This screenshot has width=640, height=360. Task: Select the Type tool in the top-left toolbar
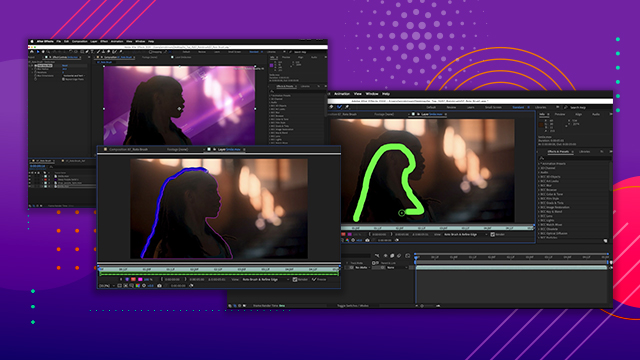pos(92,52)
